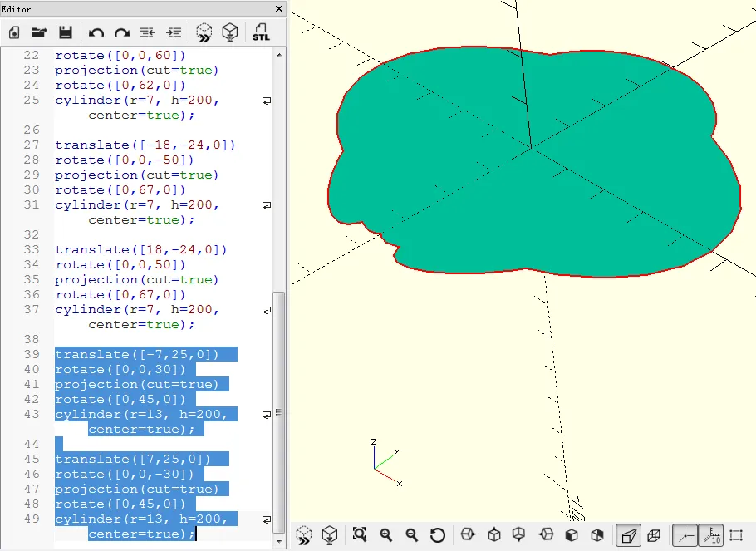Close the Editor panel
This screenshot has width=756, height=551.
(278, 8)
